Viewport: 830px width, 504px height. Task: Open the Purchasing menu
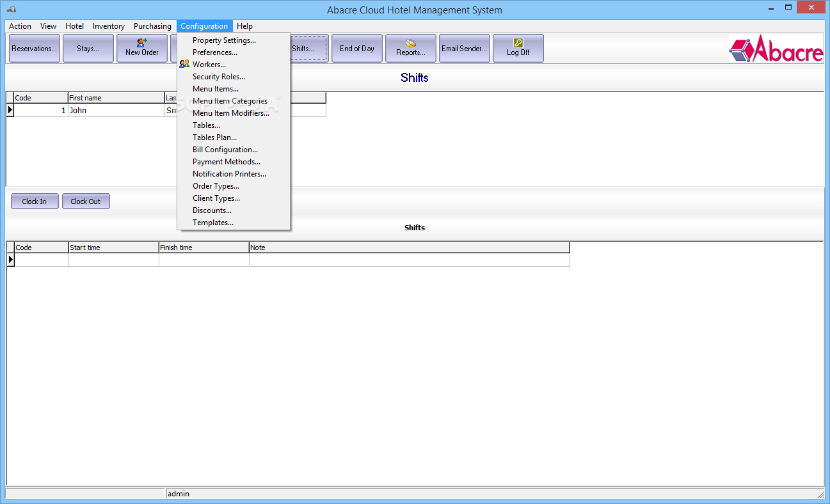pyautogui.click(x=152, y=26)
